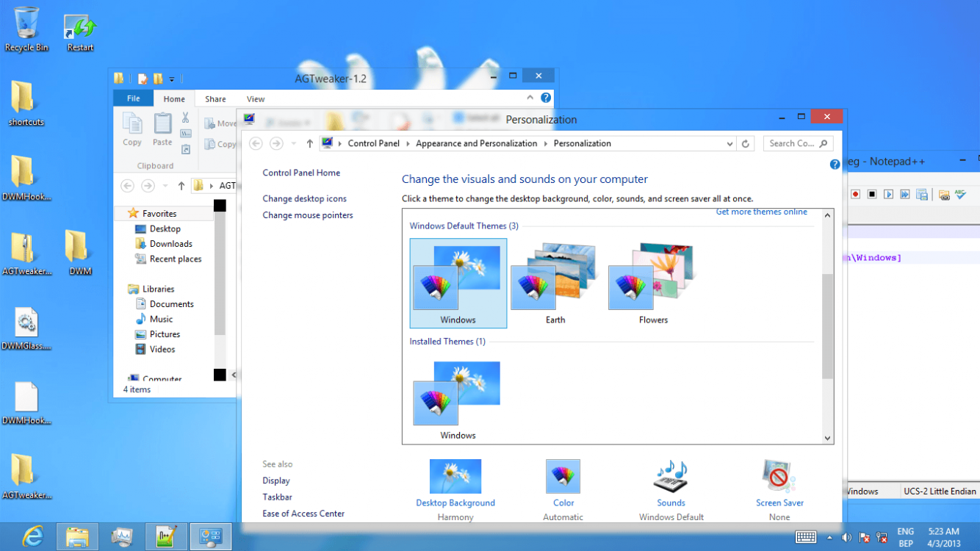The width and height of the screenshot is (980, 551).
Task: Open Quick Access Toolbar dropdown in AGTweaker
Action: click(172, 79)
